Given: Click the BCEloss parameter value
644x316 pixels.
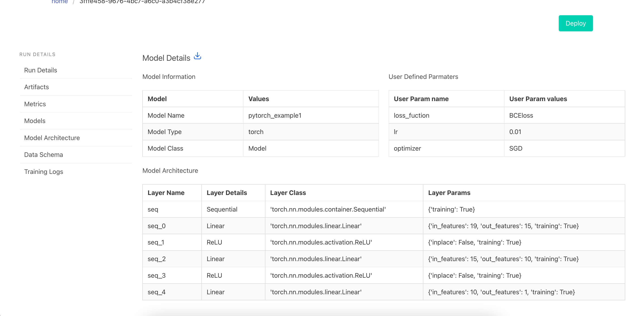Looking at the screenshot, I should click(521, 115).
